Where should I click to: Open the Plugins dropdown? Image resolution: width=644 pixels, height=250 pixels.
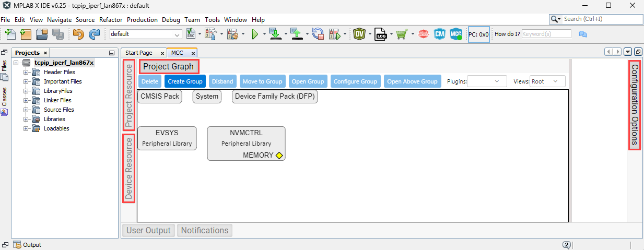click(487, 81)
